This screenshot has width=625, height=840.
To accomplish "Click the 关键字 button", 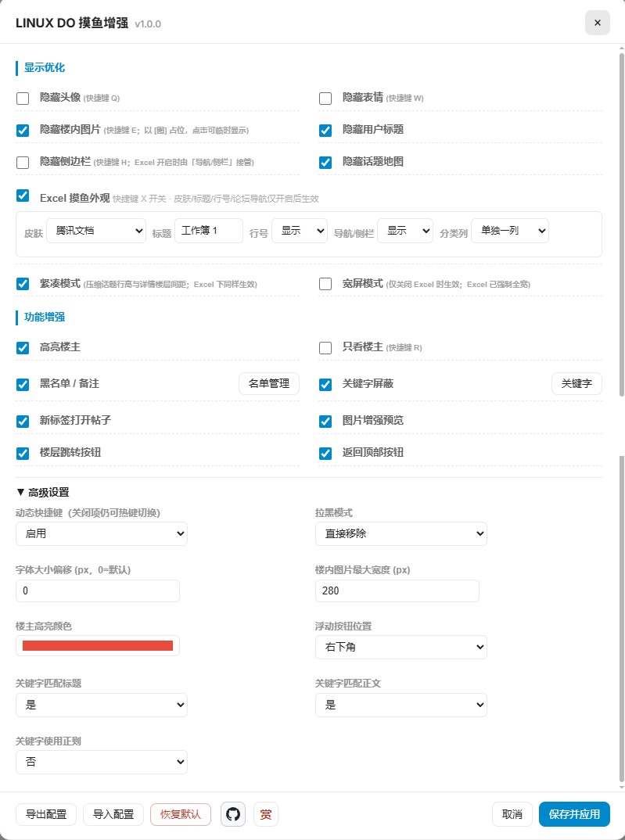I will tap(577, 383).
